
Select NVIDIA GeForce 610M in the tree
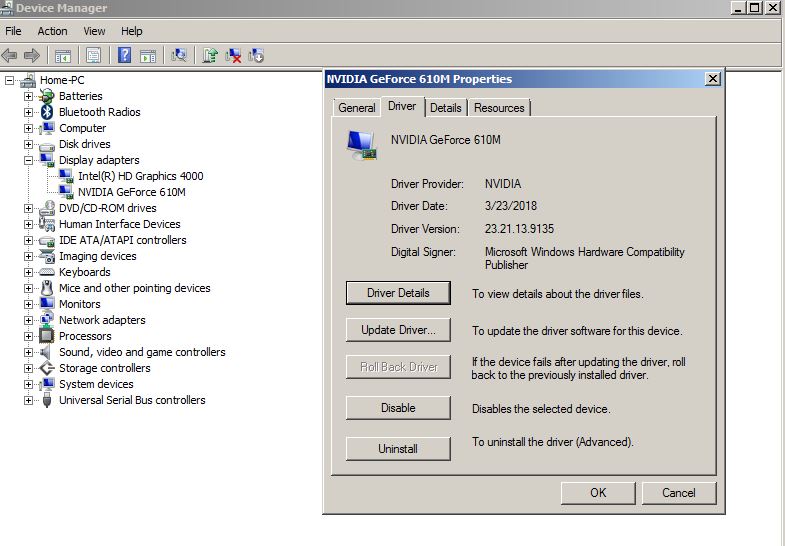[x=132, y=192]
